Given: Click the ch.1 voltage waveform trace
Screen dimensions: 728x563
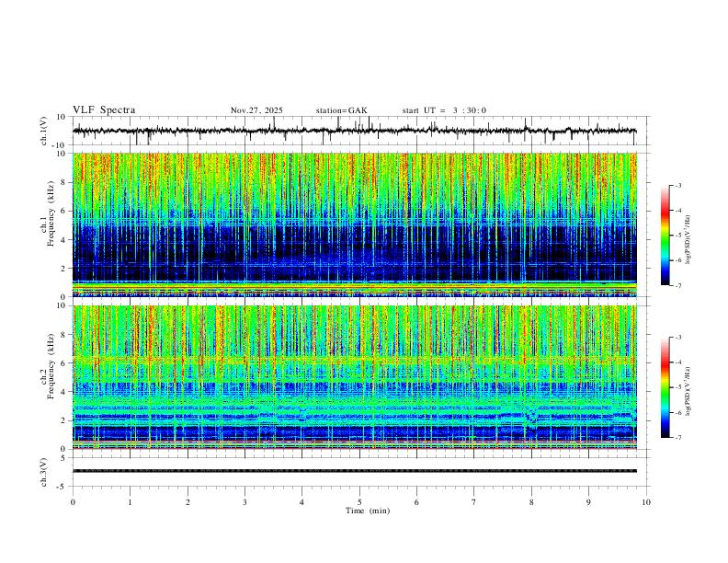Looking at the screenshot, I should 354,131.
